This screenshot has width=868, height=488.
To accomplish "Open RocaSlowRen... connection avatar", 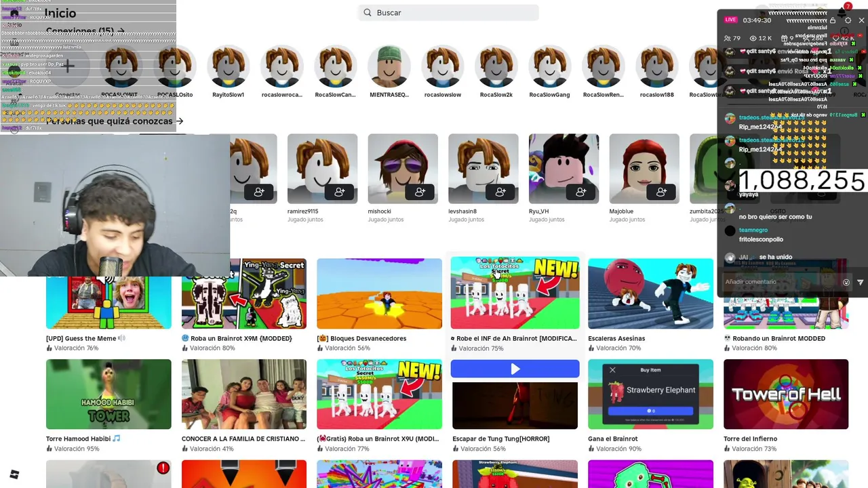I will (604, 66).
